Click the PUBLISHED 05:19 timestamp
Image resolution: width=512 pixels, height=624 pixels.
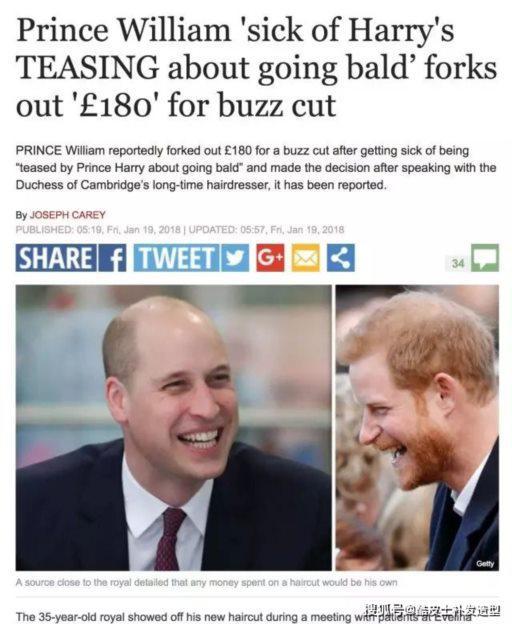[x=98, y=230]
